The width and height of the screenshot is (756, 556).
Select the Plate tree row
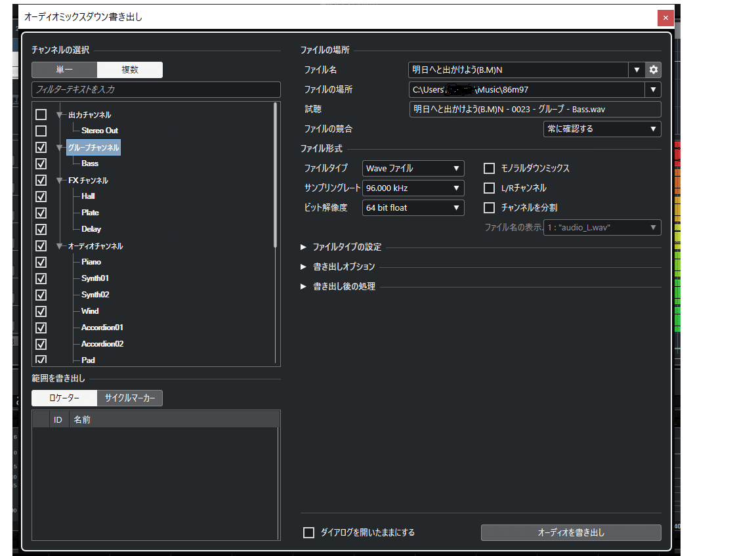90,213
